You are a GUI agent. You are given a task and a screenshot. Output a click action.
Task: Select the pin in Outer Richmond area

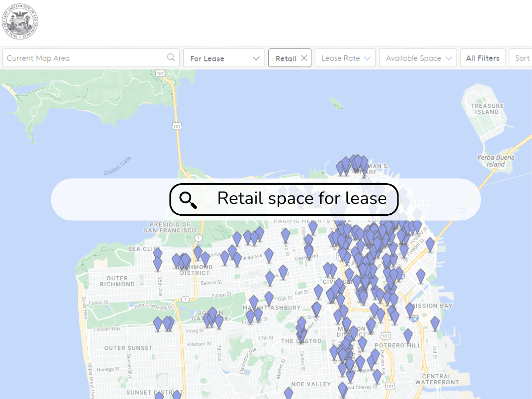(158, 261)
